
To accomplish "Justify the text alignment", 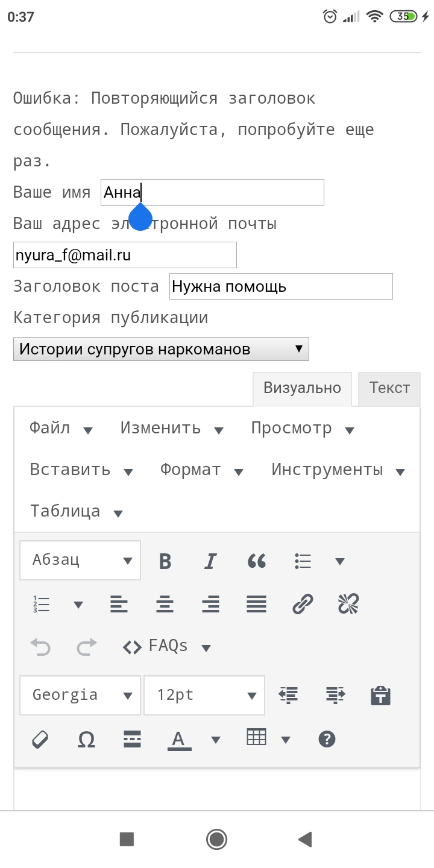I will (257, 603).
